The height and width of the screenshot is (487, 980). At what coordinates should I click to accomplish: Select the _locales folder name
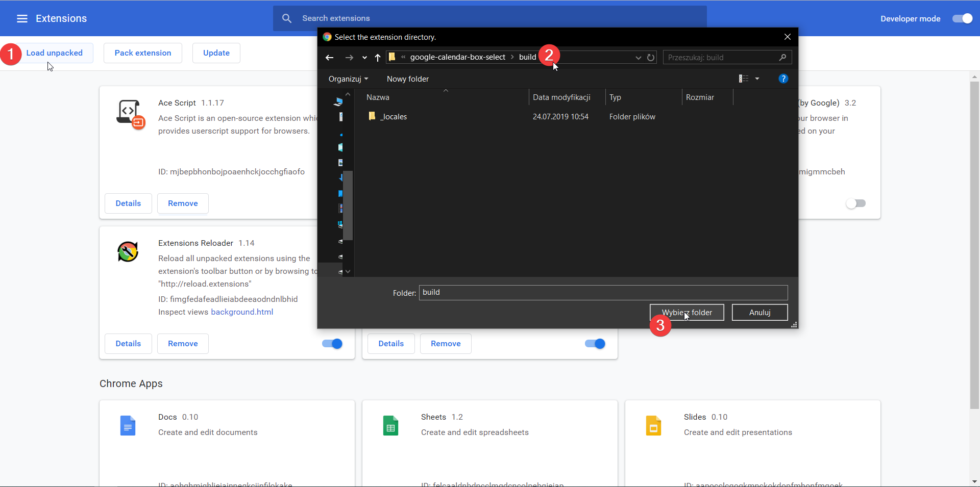(x=394, y=117)
